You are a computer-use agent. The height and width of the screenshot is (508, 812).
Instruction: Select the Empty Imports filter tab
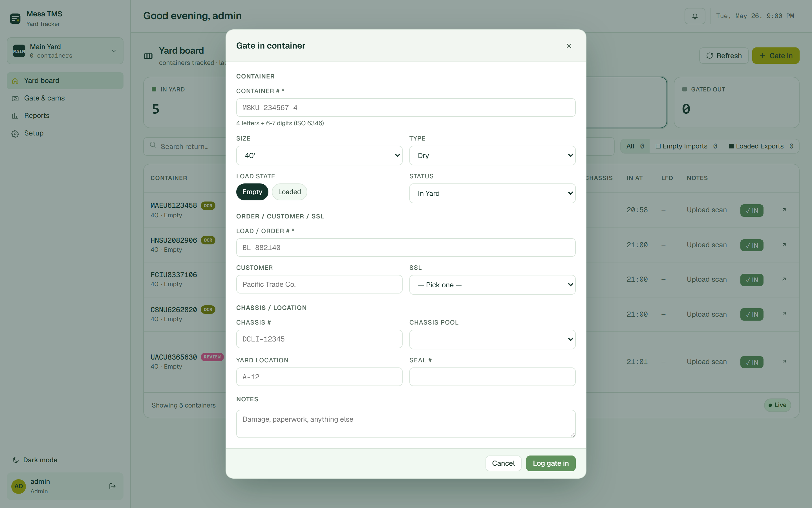[686, 146]
